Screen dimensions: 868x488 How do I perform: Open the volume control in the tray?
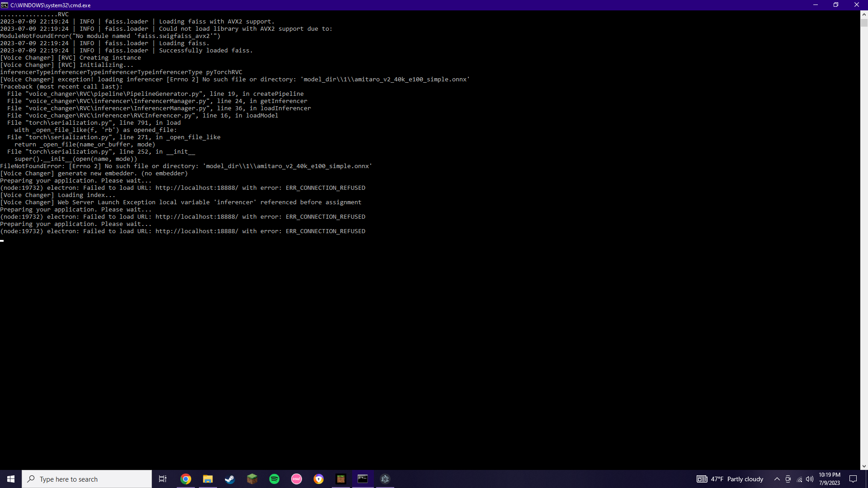(809, 479)
